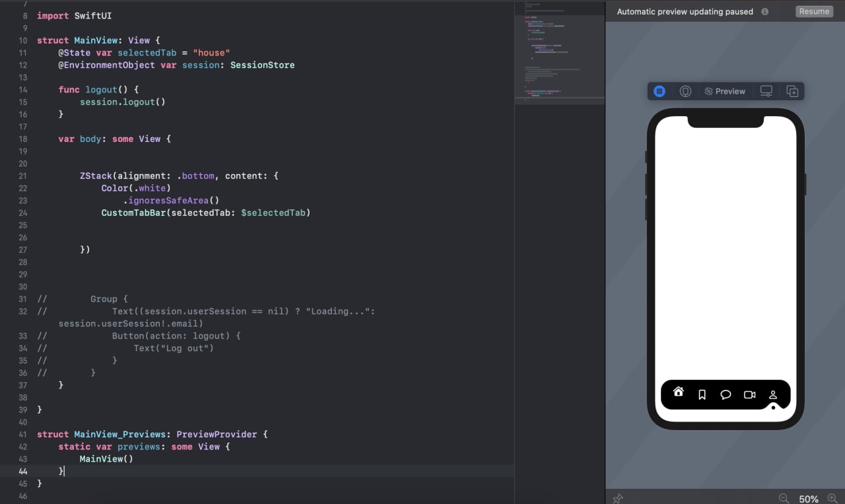The image size is (845, 504).
Task: Tap the house tab icon in preview
Action: coord(678,392)
